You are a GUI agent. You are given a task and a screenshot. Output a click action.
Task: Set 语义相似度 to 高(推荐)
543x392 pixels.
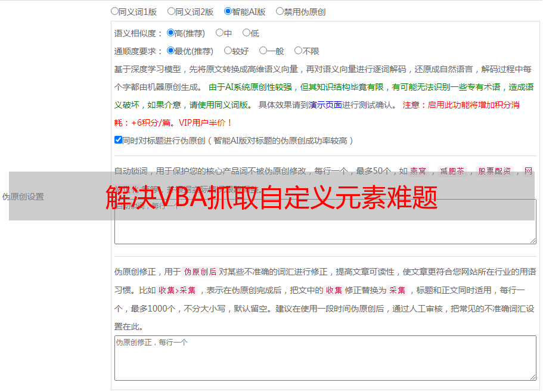click(170, 33)
